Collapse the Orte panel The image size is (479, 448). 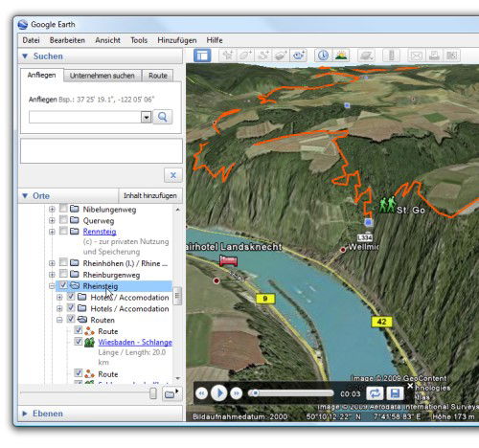coord(25,196)
